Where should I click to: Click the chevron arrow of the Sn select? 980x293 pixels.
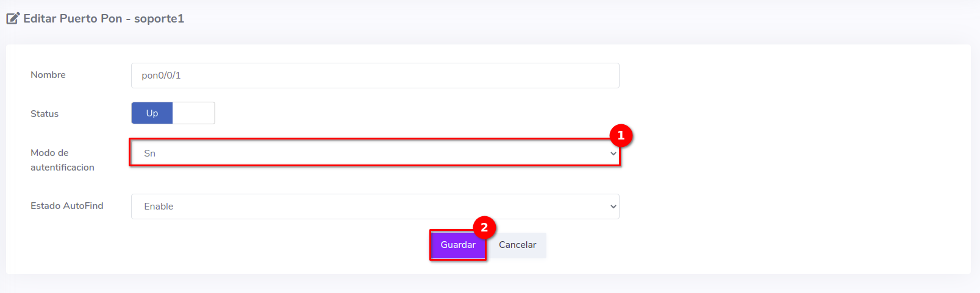613,154
